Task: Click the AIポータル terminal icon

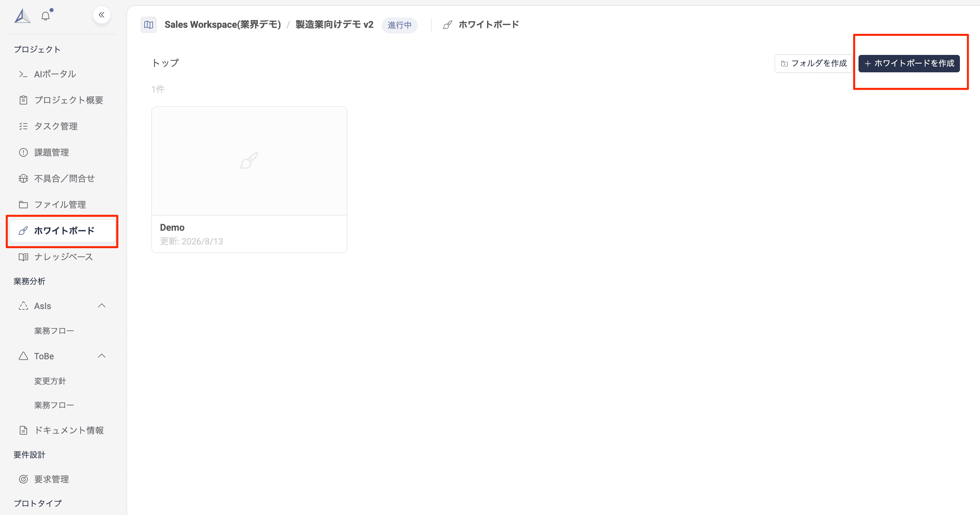Action: [23, 74]
